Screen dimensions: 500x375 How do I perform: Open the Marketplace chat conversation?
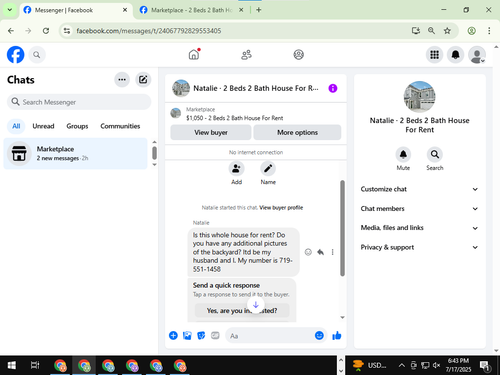pos(75,153)
